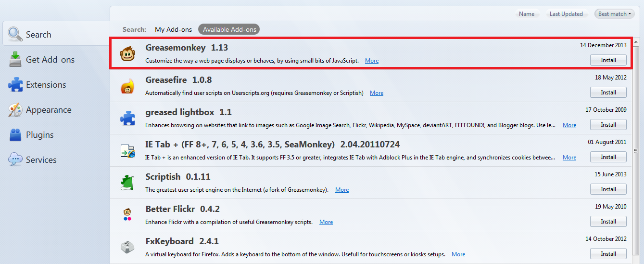Click the Greasefire flame monkey icon
This screenshot has width=644, height=264.
(127, 86)
